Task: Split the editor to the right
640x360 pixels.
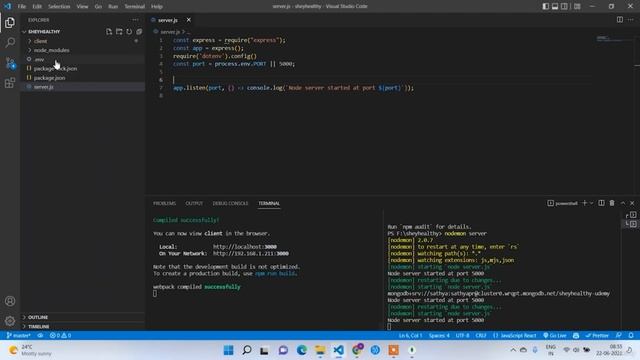Action: point(620,20)
